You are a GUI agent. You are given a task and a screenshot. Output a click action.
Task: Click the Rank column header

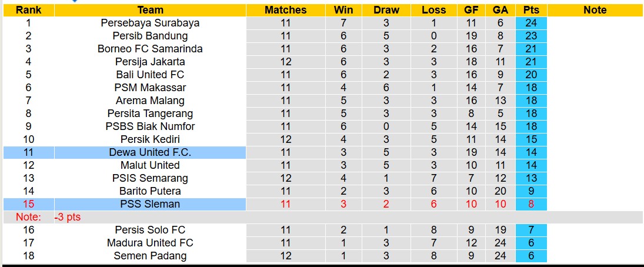click(x=28, y=10)
